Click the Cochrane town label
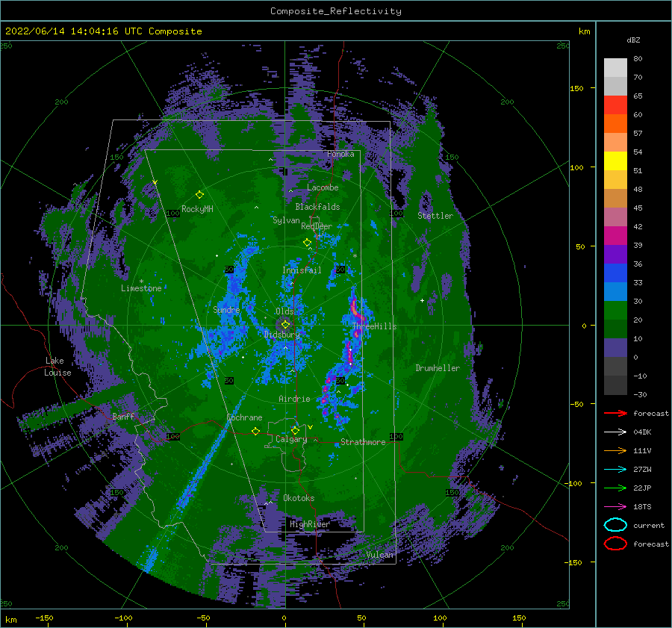 [244, 417]
